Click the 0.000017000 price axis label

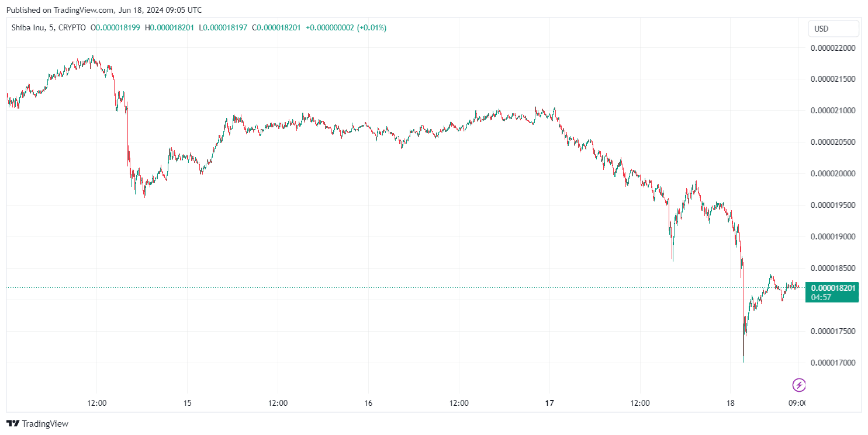tap(834, 363)
